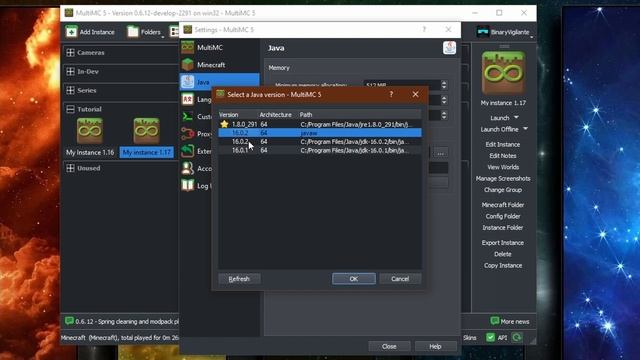Select the 16.0.1 Java version row
640x360 pixels.
(320, 150)
